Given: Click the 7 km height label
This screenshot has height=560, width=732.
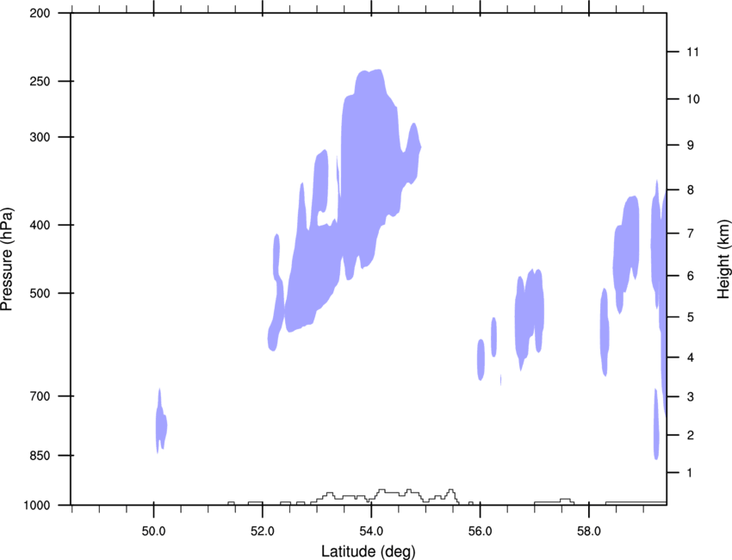Looking at the screenshot, I should coord(691,233).
